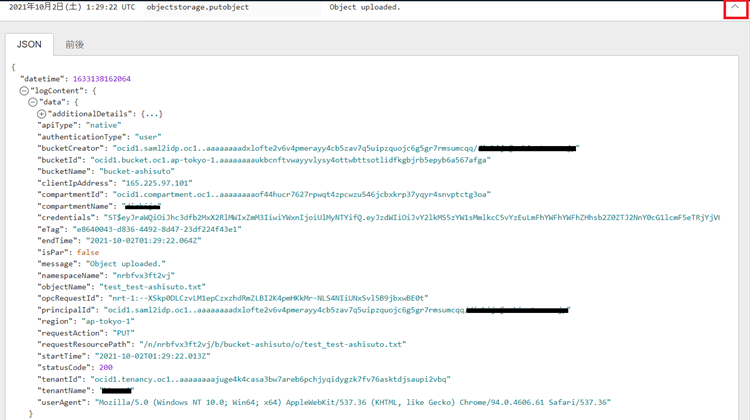The height and width of the screenshot is (420, 750).
Task: Switch to the JSON tab
Action: 29,45
